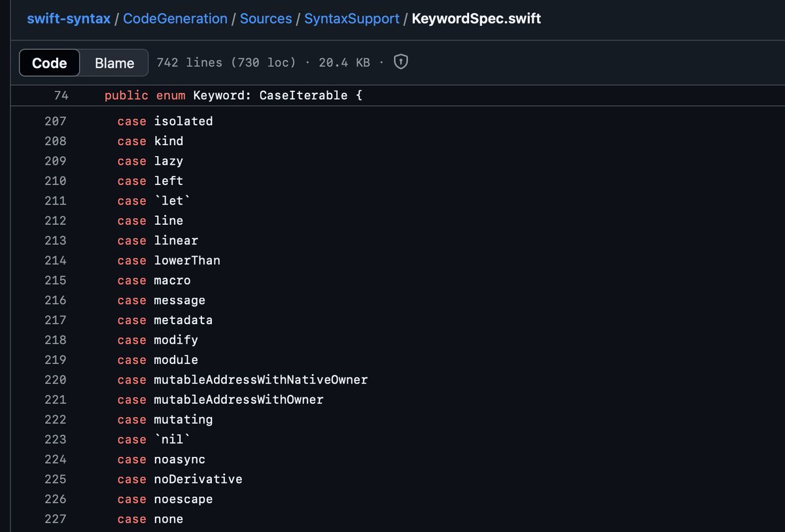Click the "mutating" case identifier
The image size is (785, 532).
click(x=183, y=420)
